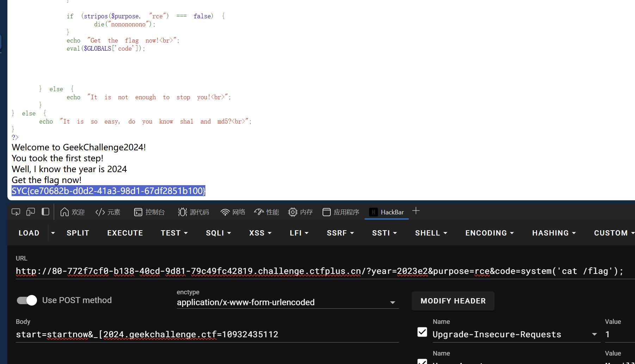Image resolution: width=635 pixels, height=364 pixels.
Task: Uncheck the Upgrade-Insecure-Requests header checkbox
Action: coord(422,332)
